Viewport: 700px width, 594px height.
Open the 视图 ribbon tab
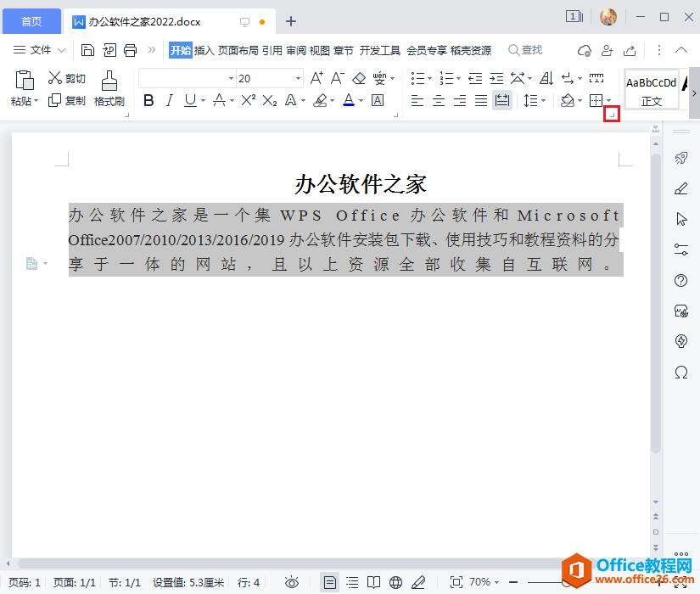pyautogui.click(x=320, y=50)
